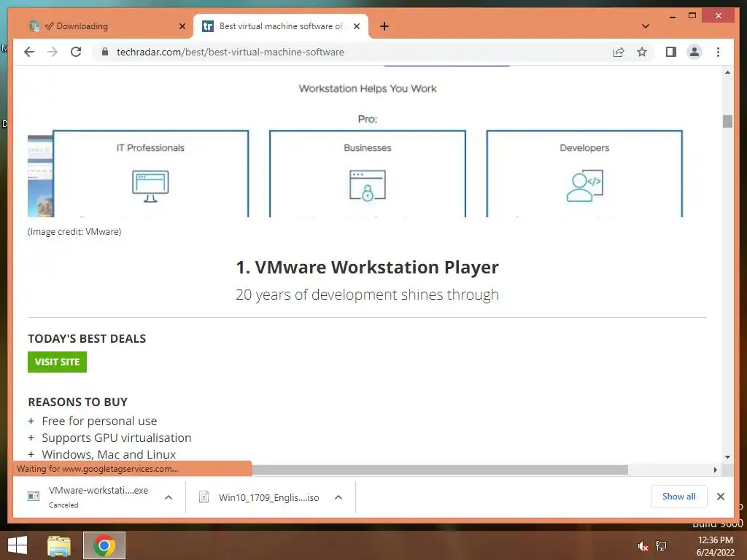Click 'Windows, Mac and Linux' text
The height and width of the screenshot is (560, 747).
[109, 454]
